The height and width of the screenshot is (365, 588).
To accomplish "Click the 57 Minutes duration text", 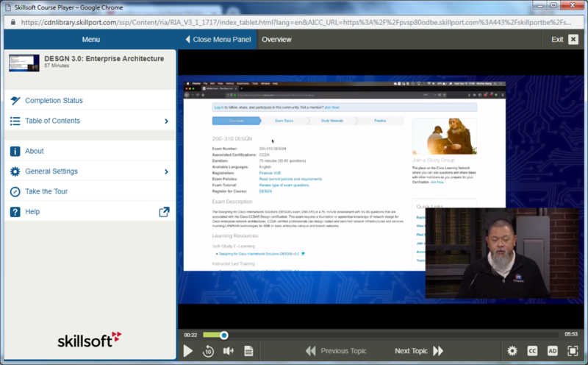I will pos(57,65).
